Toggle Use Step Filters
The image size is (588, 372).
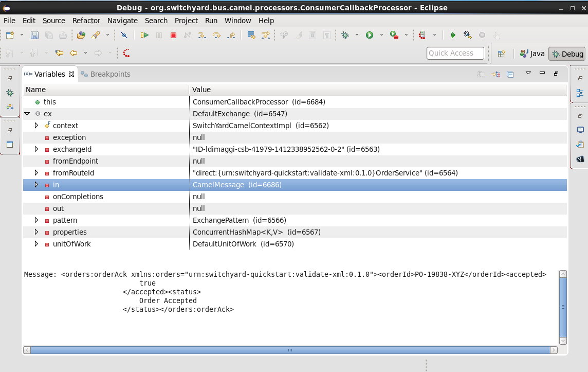click(x=266, y=36)
